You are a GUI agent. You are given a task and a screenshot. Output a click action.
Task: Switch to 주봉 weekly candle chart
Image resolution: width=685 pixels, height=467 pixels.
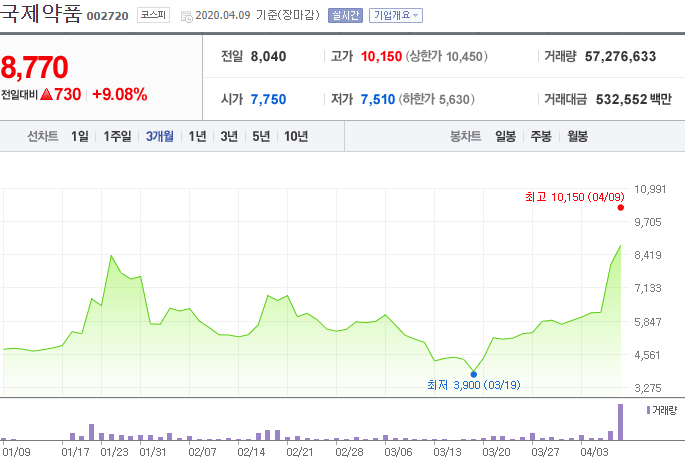(x=541, y=136)
